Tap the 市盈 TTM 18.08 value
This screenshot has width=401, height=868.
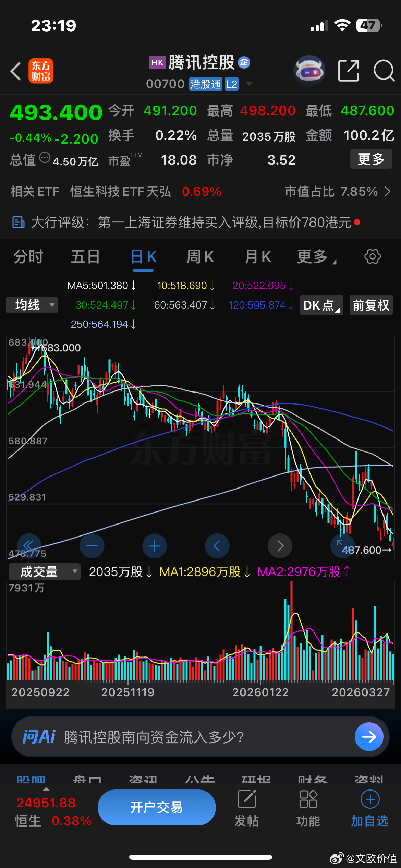179,160
